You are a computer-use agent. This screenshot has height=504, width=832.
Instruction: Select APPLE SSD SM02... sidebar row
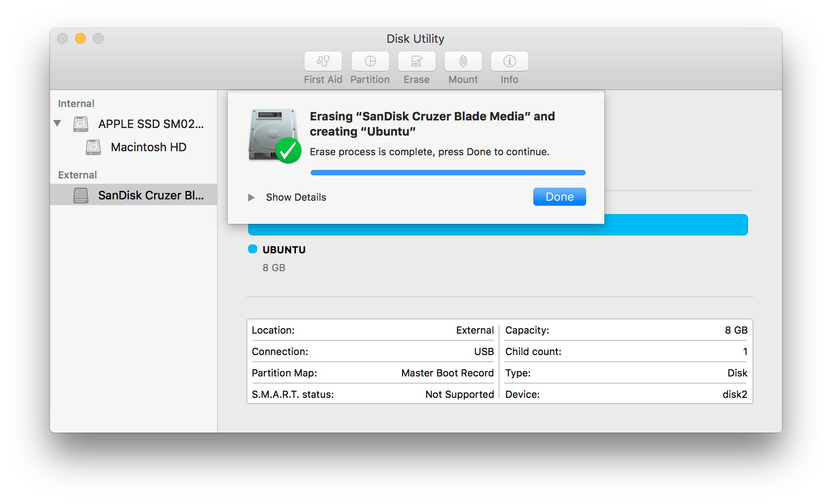[133, 124]
